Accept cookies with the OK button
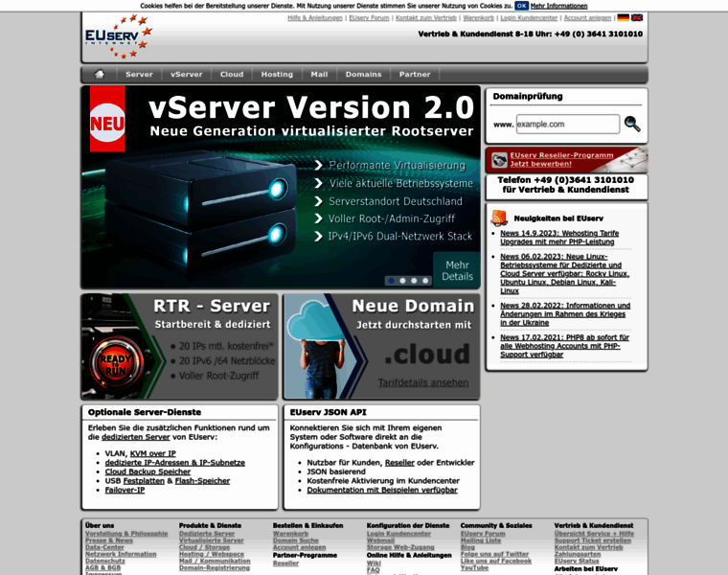Image resolution: width=728 pixels, height=575 pixels. tap(521, 6)
